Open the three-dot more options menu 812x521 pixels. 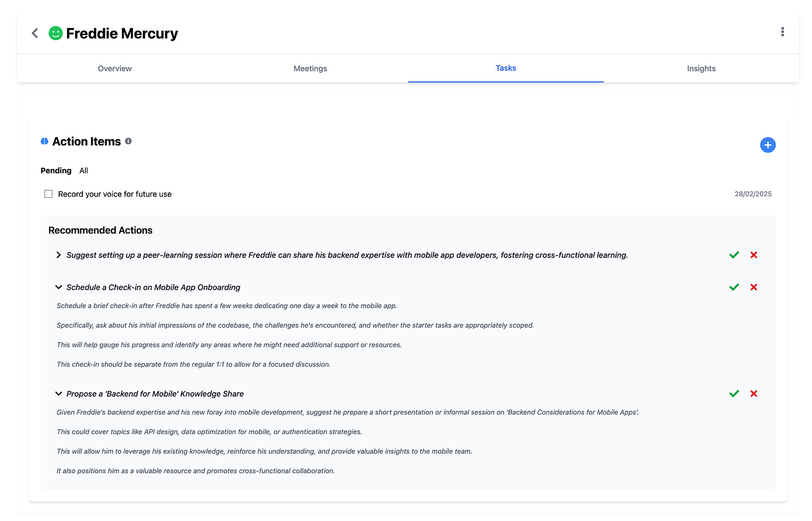(782, 32)
